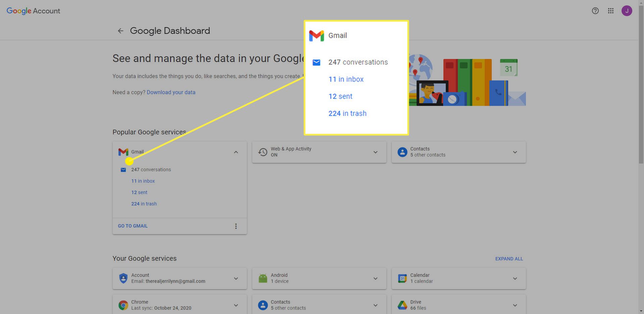Expand the Drive card
Image resolution: width=644 pixels, height=314 pixels.
point(515,305)
